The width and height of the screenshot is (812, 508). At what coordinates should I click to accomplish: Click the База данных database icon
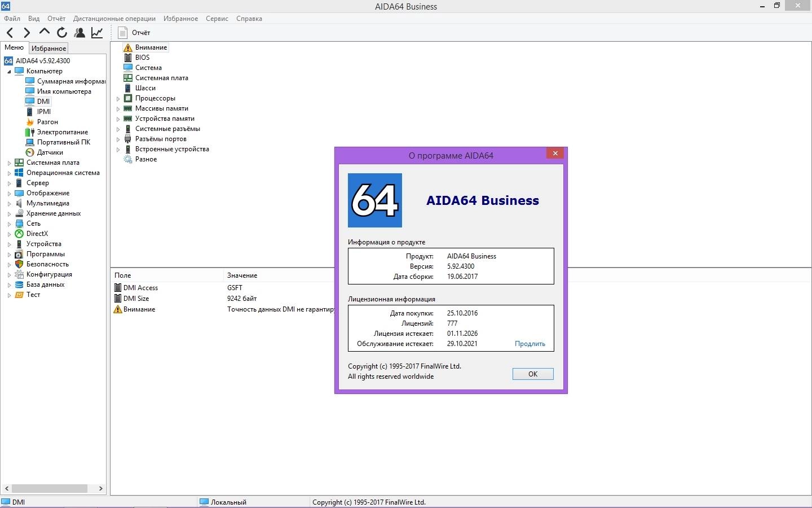[19, 284]
